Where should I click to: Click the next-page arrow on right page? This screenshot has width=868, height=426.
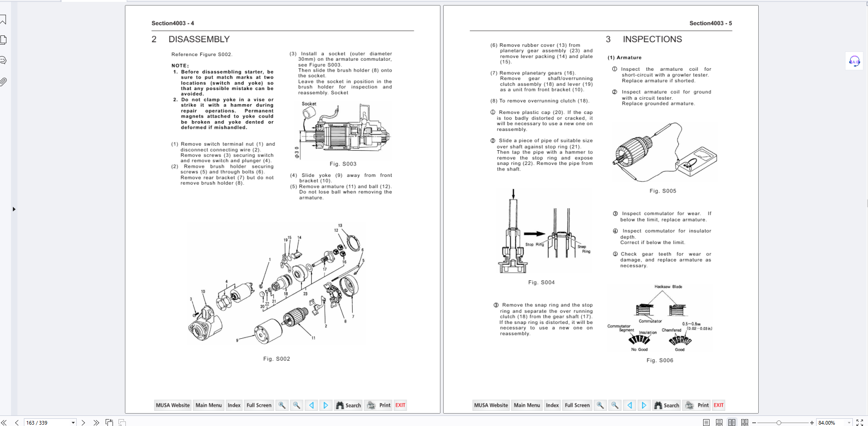[644, 405]
